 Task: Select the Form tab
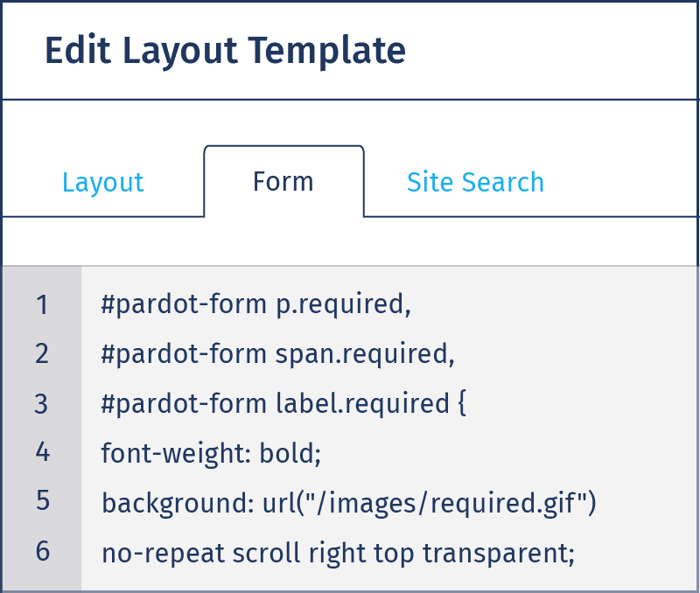tap(283, 182)
